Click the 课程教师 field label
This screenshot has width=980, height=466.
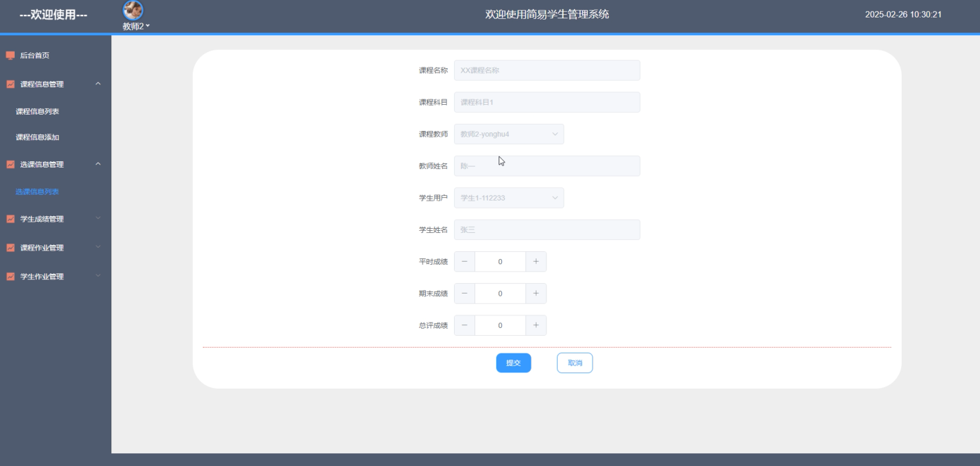[x=433, y=134]
